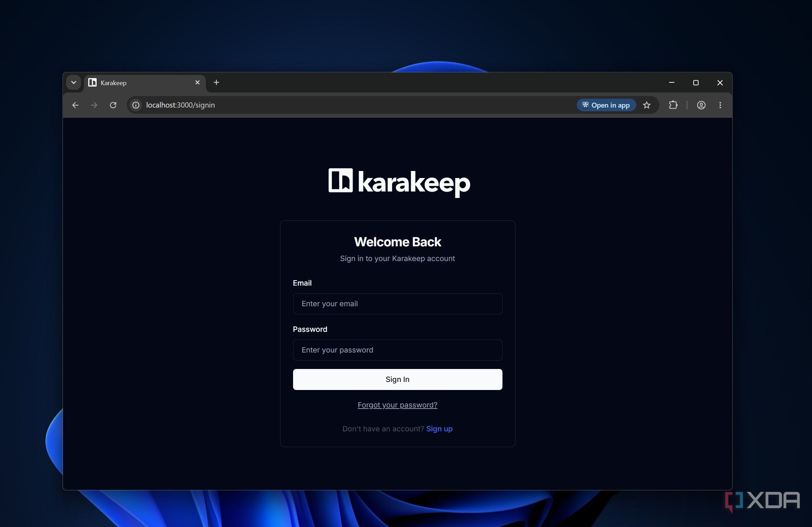Click the Password field label
The width and height of the screenshot is (812, 527).
click(310, 329)
